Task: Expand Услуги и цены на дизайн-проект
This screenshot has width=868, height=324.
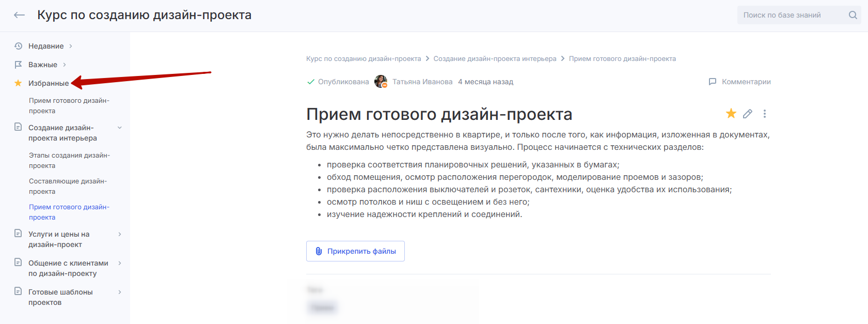Action: [119, 234]
